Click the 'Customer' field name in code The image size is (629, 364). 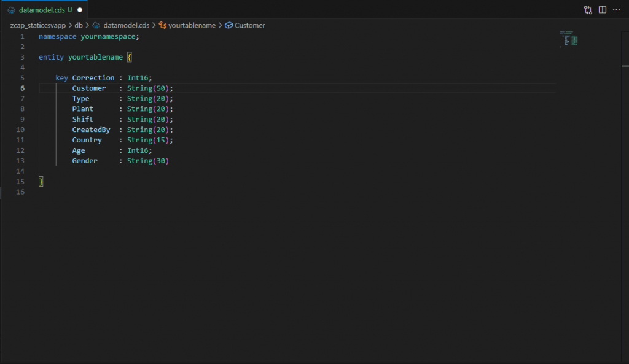click(89, 88)
